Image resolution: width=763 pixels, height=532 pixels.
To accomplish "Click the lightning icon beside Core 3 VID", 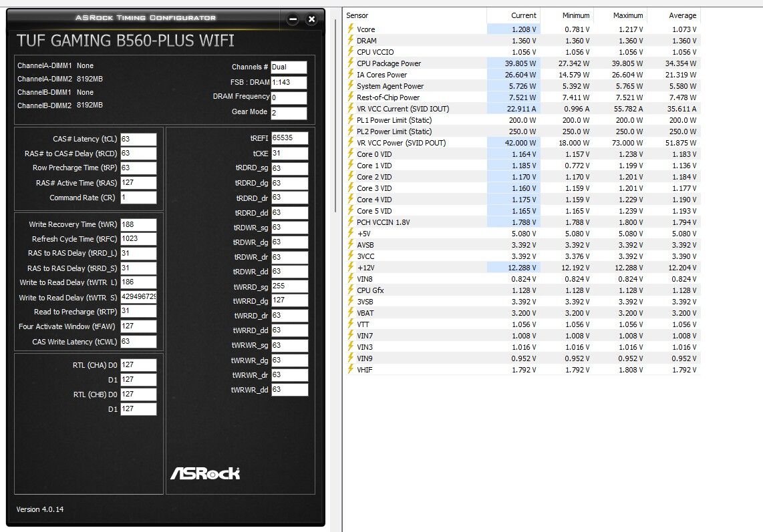I will (x=350, y=188).
